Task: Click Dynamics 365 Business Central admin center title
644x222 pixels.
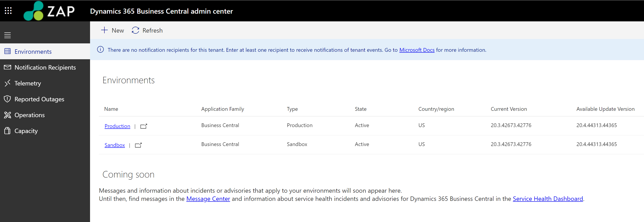Action: (162, 11)
